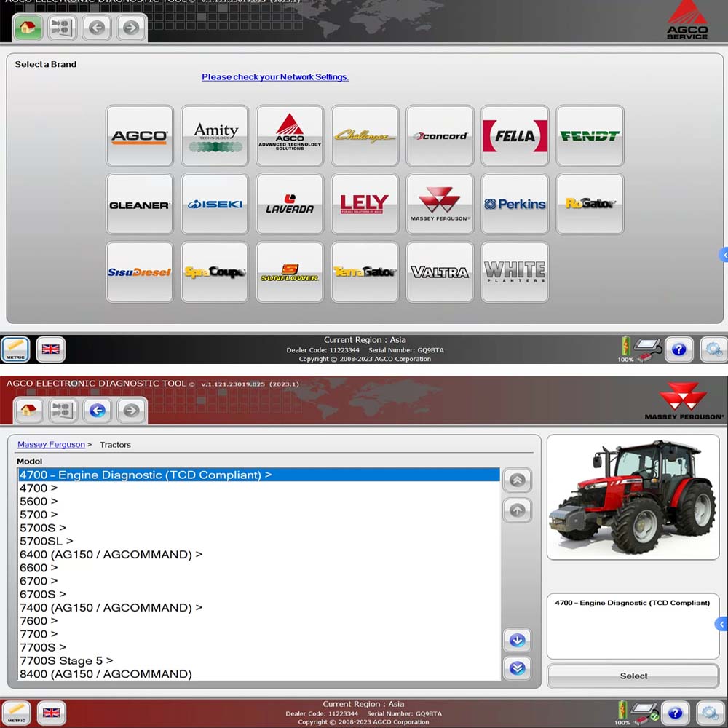Select the Massey Ferguson brand tile

pyautogui.click(x=440, y=204)
